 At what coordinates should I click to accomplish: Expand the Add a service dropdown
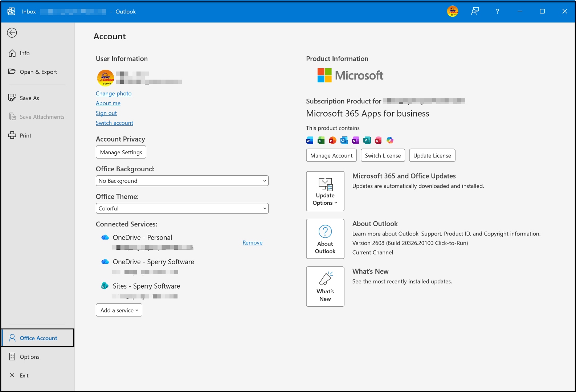(119, 310)
